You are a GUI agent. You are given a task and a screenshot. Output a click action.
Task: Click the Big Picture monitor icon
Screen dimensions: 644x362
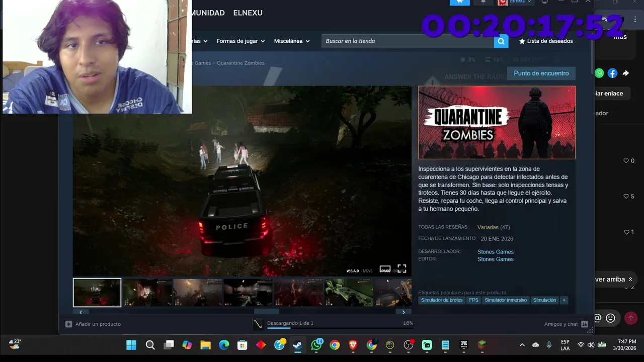point(544,2)
